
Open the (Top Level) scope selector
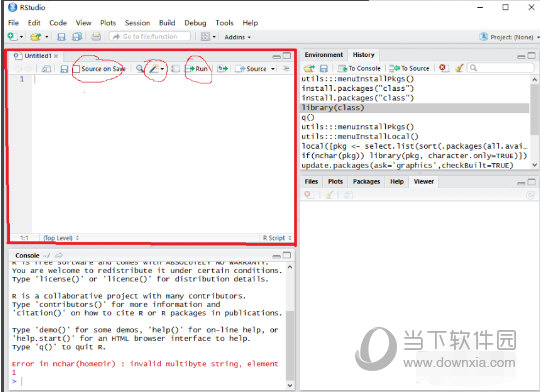point(61,238)
